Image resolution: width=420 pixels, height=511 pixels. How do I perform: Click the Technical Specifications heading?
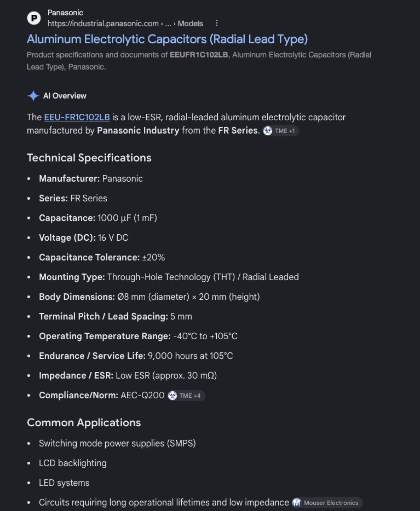pyautogui.click(x=89, y=158)
